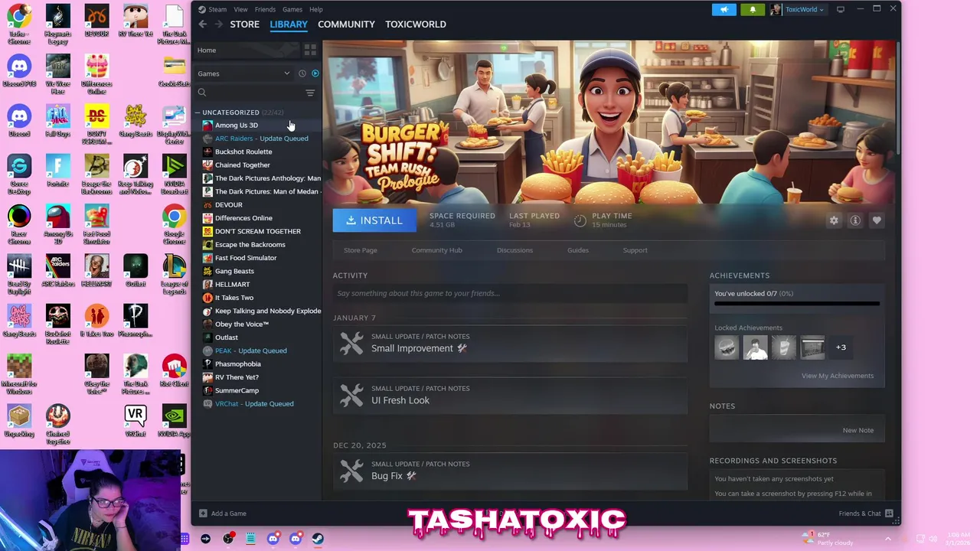
Task: Sort library by recent activity clock icon
Action: click(x=302, y=73)
